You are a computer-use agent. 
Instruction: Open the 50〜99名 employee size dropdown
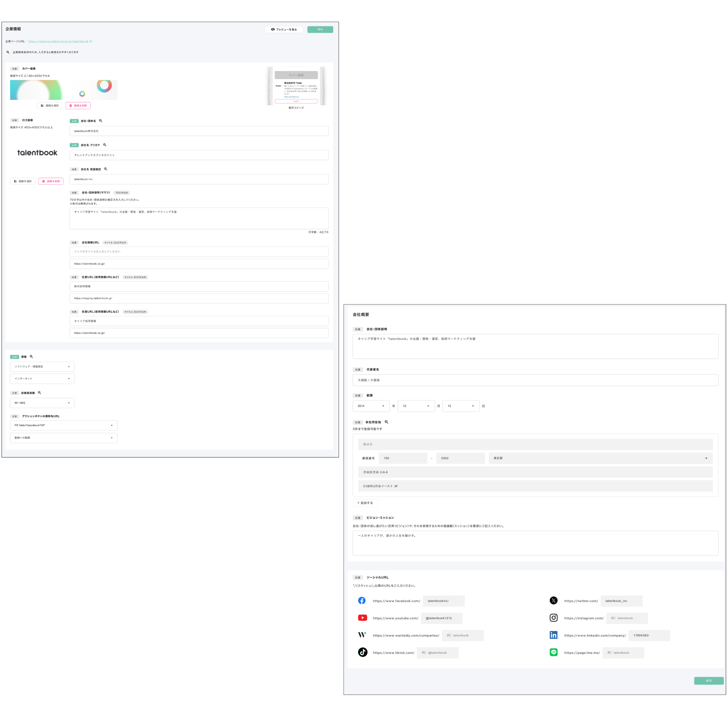tap(42, 403)
